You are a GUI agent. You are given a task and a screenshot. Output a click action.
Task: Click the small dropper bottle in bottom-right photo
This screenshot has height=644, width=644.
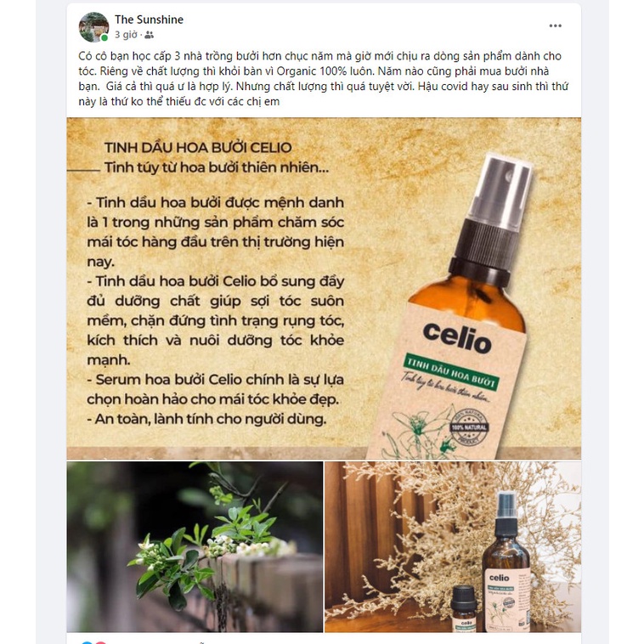[x=465, y=608]
